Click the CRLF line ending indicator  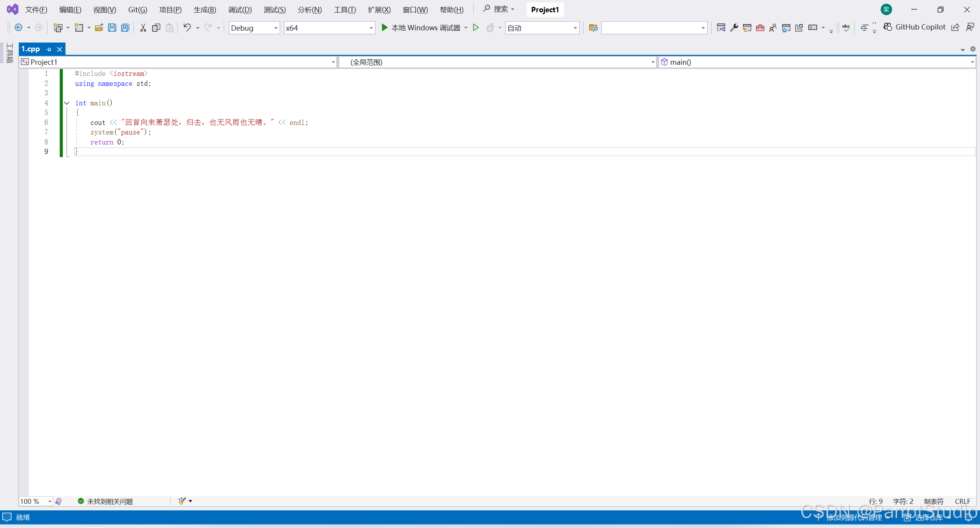click(962, 501)
